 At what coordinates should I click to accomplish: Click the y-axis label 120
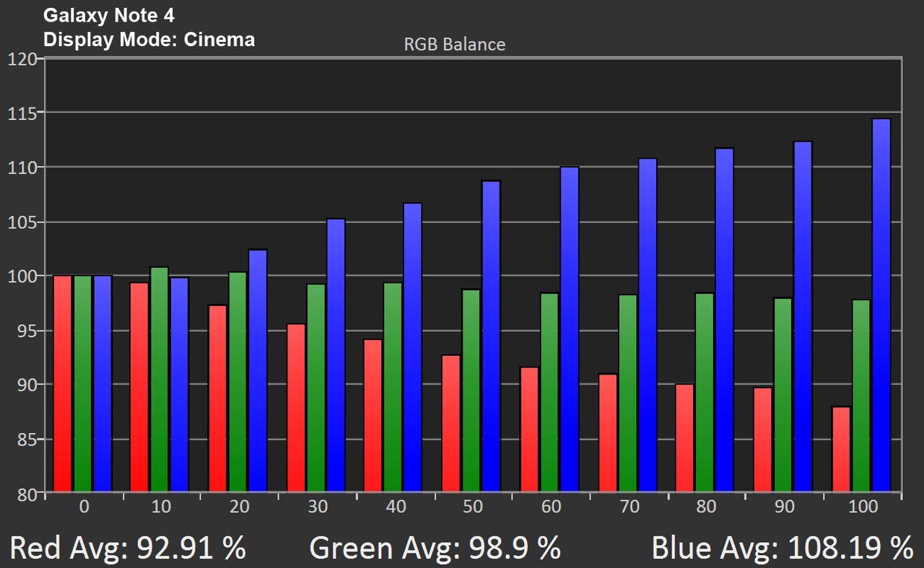(21, 59)
